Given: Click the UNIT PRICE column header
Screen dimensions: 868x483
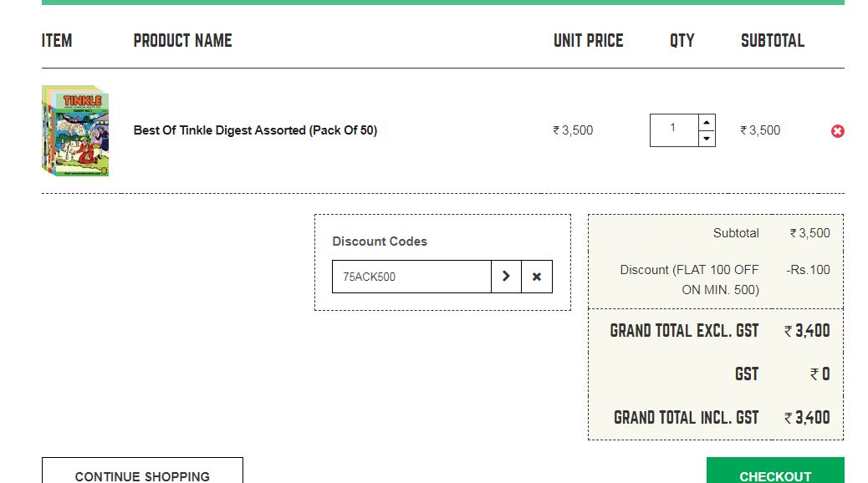Looking at the screenshot, I should click(588, 40).
